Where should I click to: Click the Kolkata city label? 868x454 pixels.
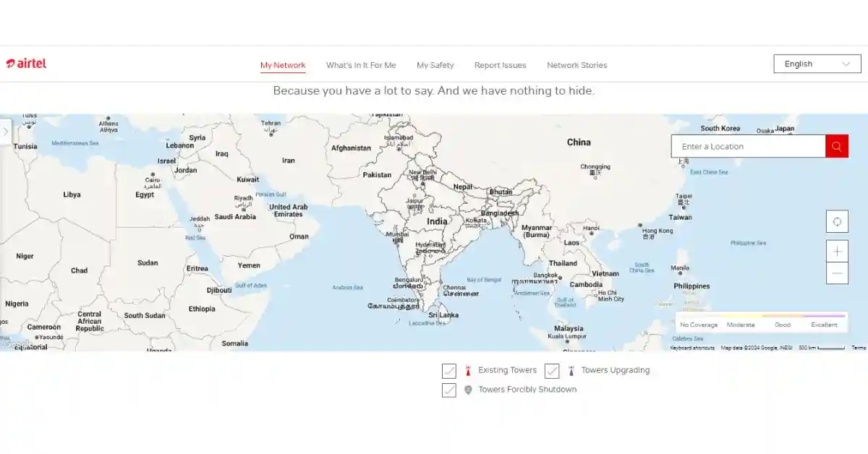pyautogui.click(x=476, y=220)
